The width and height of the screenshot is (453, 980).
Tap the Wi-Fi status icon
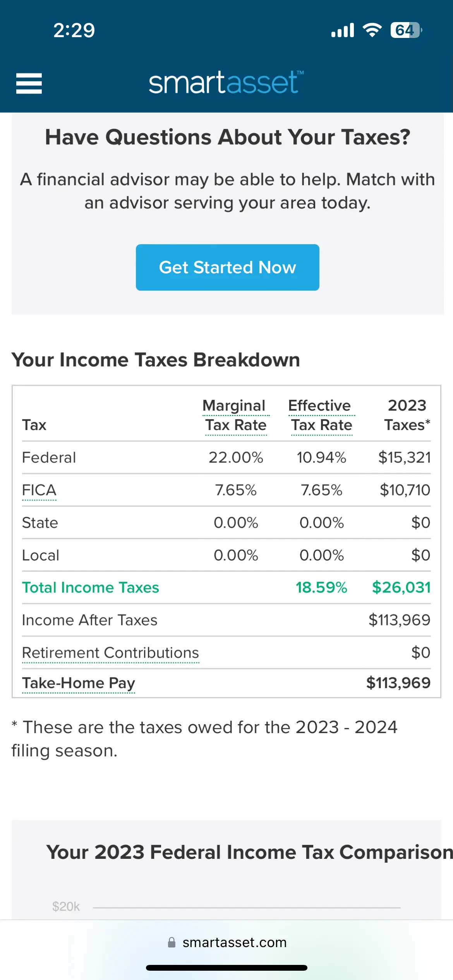[x=372, y=30]
